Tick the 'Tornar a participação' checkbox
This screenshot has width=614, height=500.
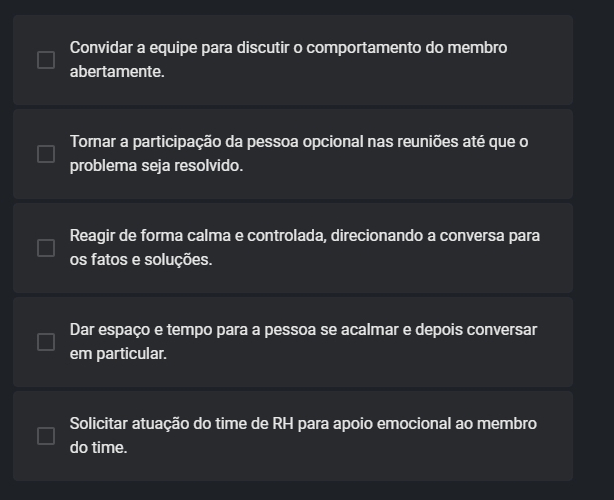[46, 154]
